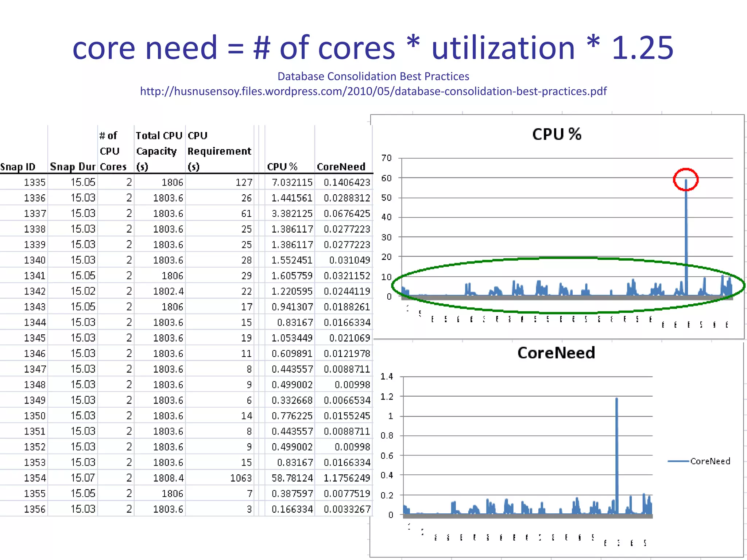Select the 'CPU %' column header
This screenshot has width=747, height=560.
[282, 167]
